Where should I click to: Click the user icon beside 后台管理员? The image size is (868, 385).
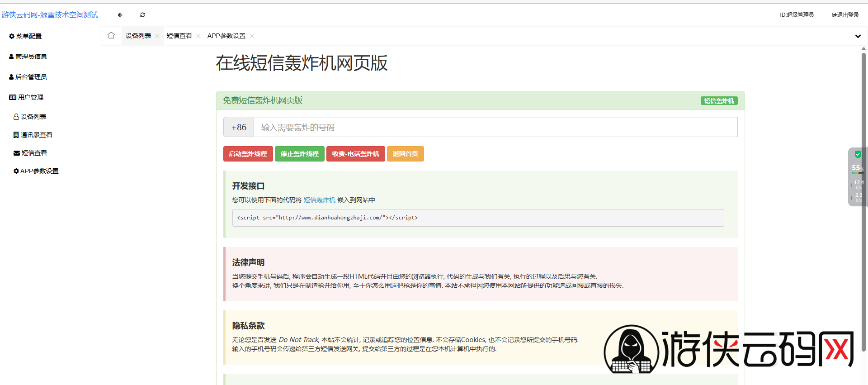click(11, 77)
